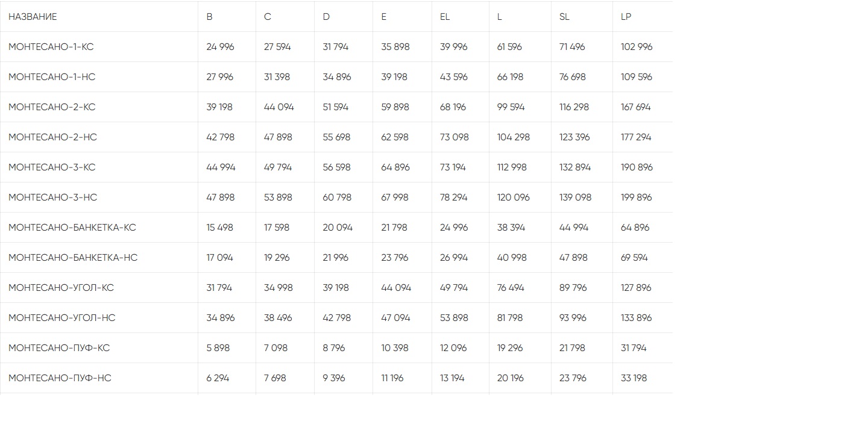868x433 pixels.
Task: Select the EL column header
Action: [445, 17]
